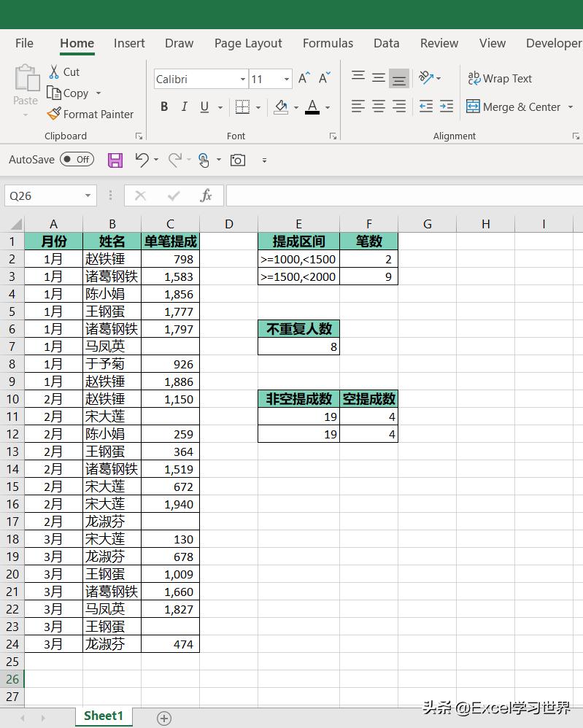This screenshot has width=583, height=728.
Task: Click in the formula bar
Action: tap(404, 196)
